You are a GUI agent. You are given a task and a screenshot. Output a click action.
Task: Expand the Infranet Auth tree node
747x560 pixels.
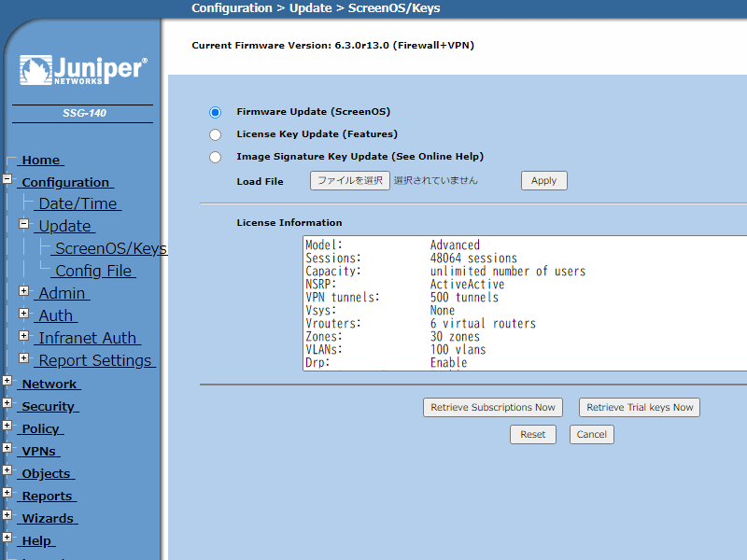pos(24,335)
